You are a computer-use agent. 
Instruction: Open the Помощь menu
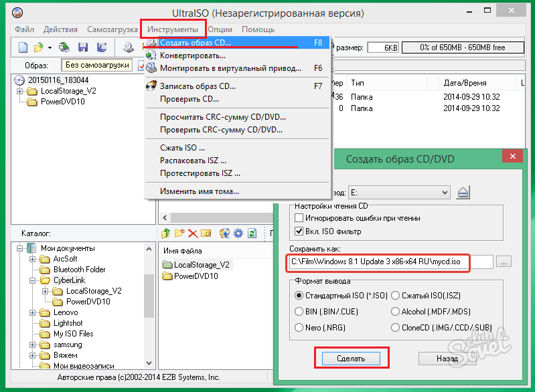tap(258, 29)
